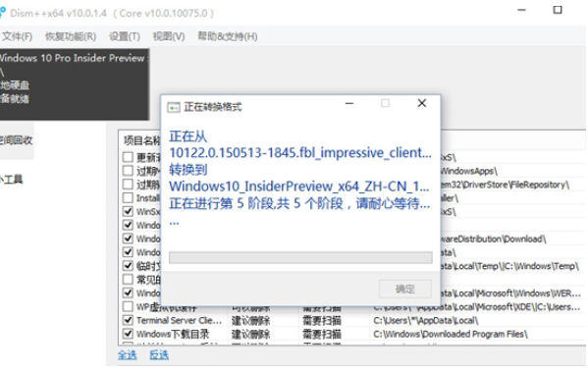Maximize the Dism++ main window

[558, 10]
